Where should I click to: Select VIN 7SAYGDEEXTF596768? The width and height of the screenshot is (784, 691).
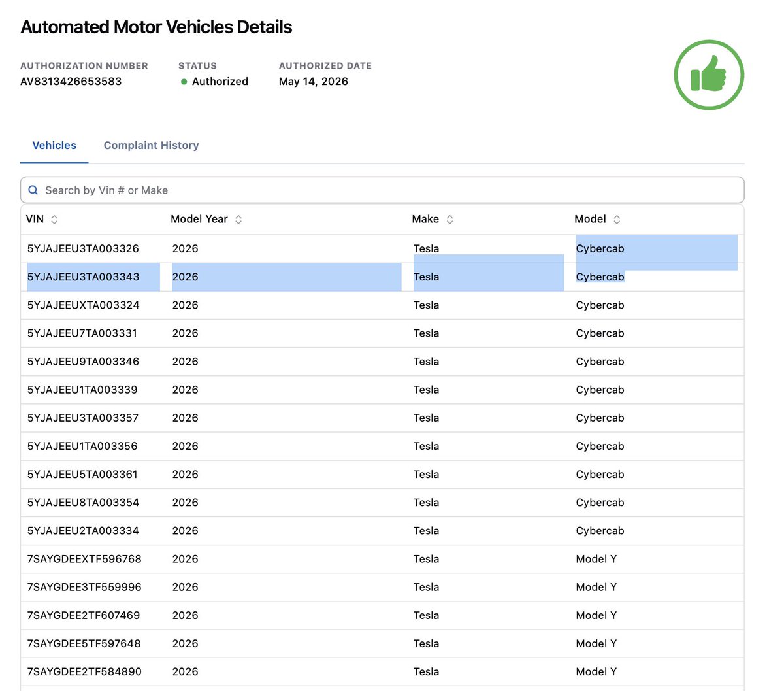point(84,559)
